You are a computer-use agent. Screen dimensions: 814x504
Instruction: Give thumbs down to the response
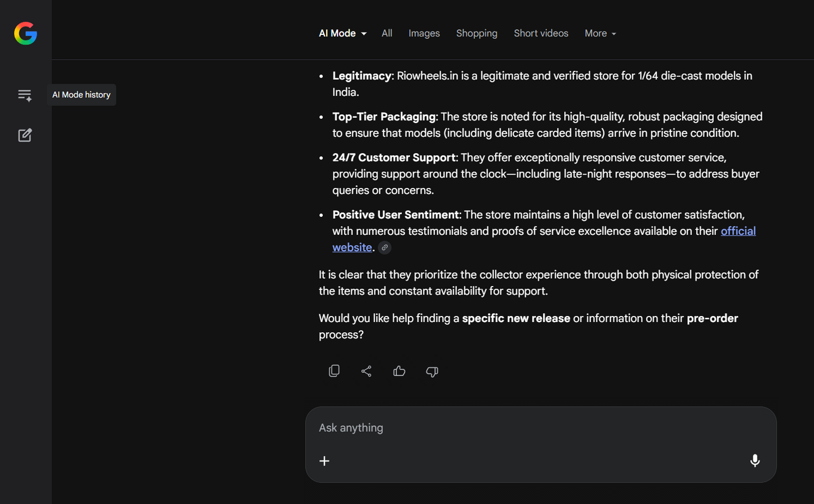tap(432, 371)
